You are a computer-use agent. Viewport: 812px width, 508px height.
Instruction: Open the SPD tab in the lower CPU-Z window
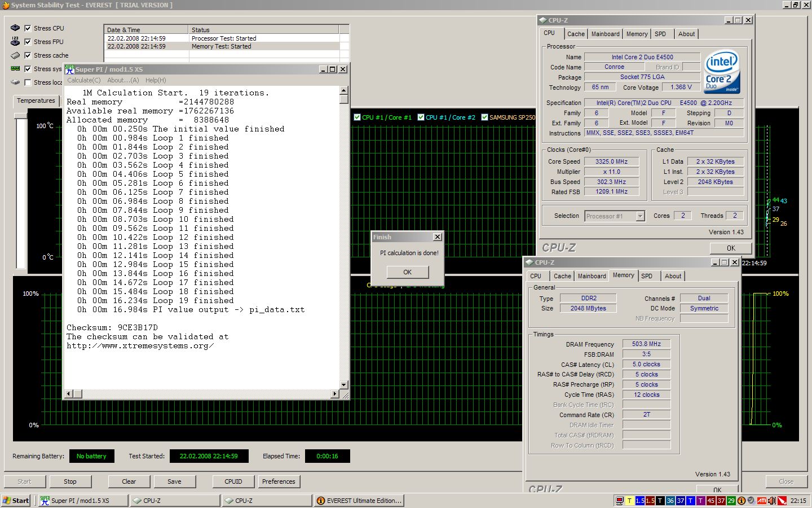tap(647, 276)
